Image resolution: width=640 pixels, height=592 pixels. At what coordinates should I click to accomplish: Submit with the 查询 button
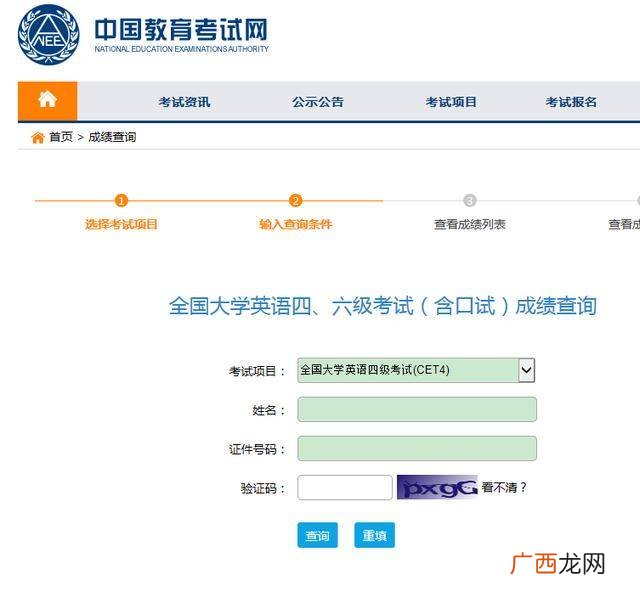318,535
